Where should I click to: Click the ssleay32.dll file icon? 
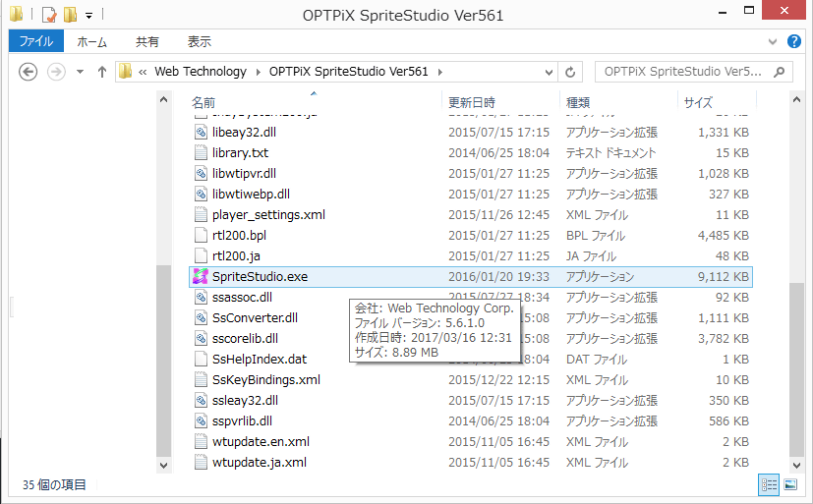[x=201, y=401]
